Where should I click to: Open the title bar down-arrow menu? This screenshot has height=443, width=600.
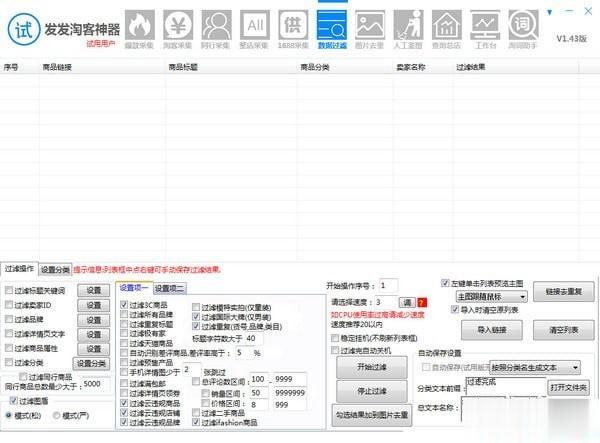(x=550, y=12)
